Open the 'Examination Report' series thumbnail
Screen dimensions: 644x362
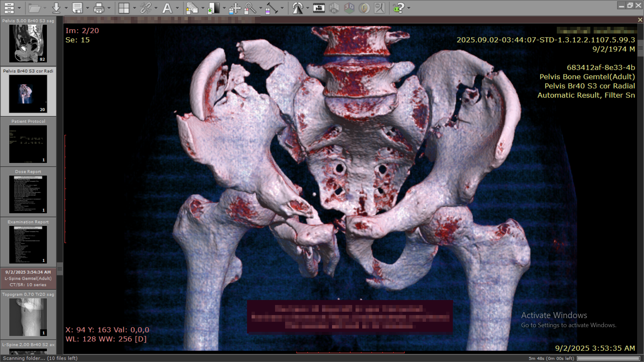point(28,242)
